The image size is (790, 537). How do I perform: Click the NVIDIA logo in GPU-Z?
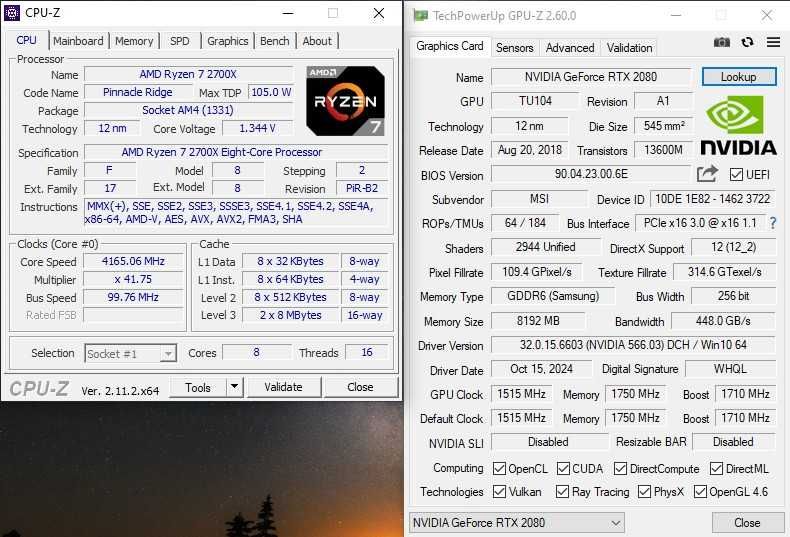click(x=738, y=126)
